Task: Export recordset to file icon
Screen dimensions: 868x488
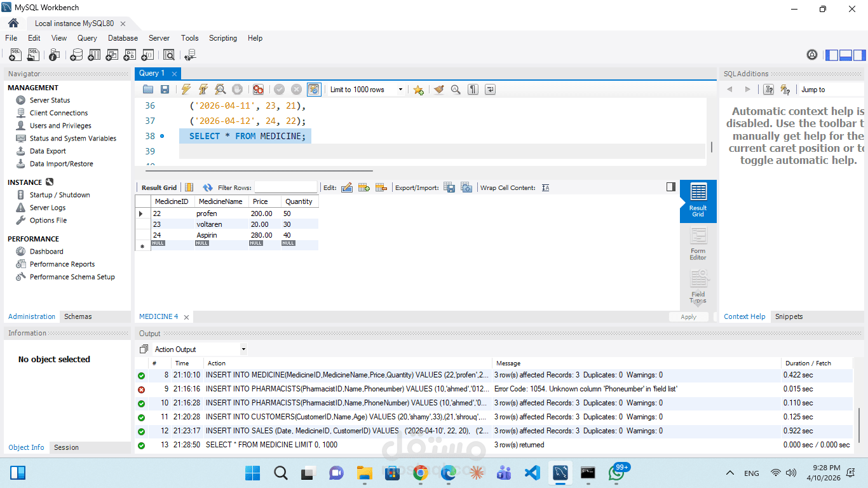Action: pyautogui.click(x=449, y=187)
